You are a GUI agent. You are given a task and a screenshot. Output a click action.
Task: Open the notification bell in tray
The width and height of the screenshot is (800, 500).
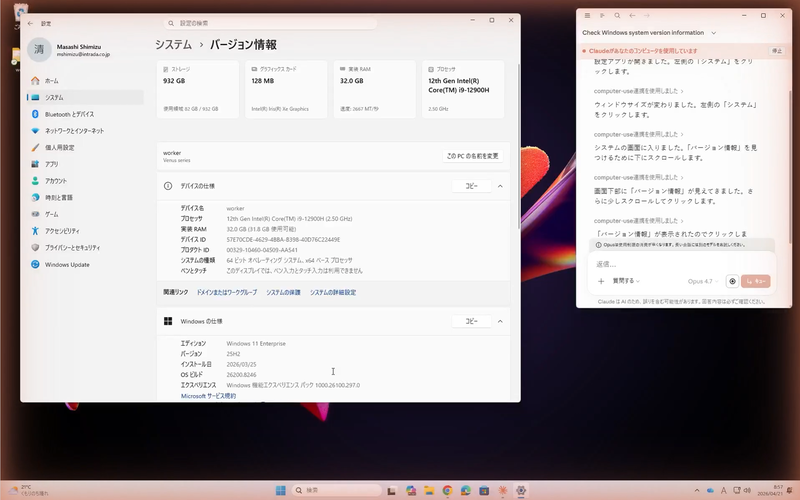(x=789, y=490)
